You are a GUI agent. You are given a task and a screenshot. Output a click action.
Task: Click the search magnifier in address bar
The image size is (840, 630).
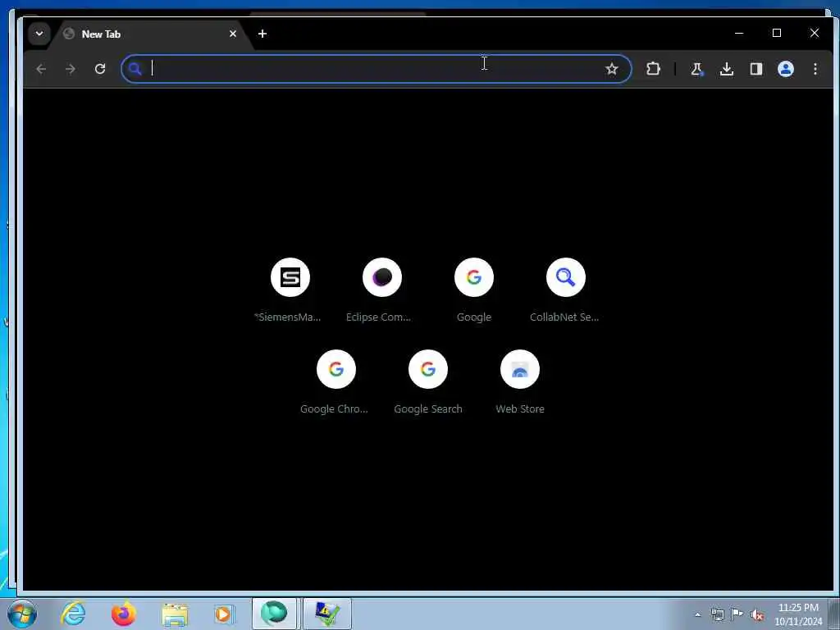[135, 69]
